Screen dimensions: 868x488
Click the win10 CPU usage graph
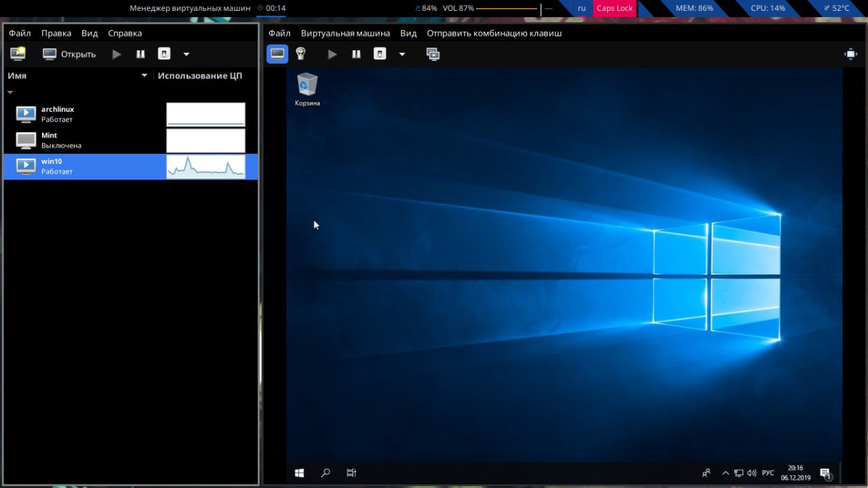click(205, 166)
